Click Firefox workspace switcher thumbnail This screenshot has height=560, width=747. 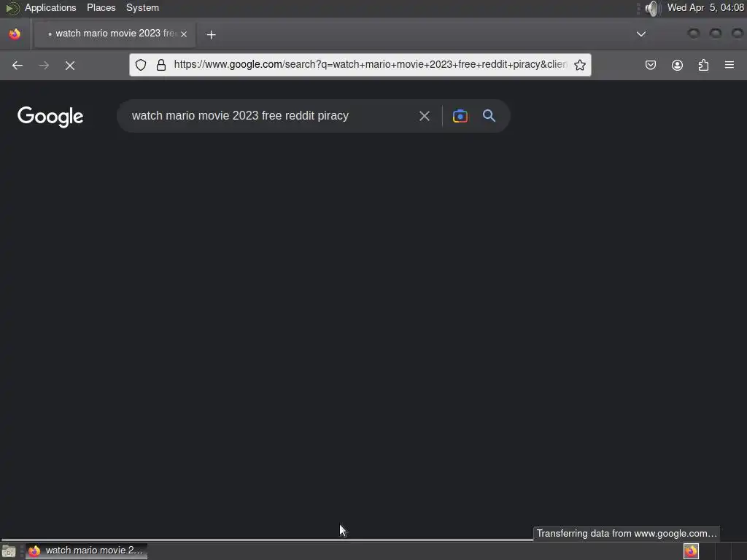click(x=692, y=551)
